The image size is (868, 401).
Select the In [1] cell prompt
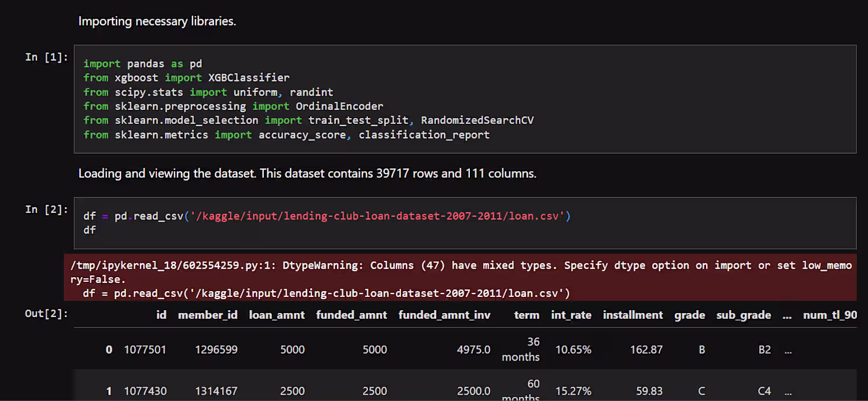click(x=47, y=57)
